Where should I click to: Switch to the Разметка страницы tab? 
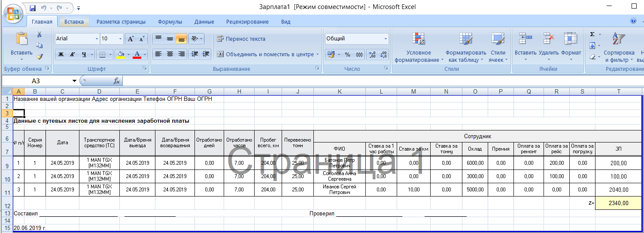coord(121,21)
